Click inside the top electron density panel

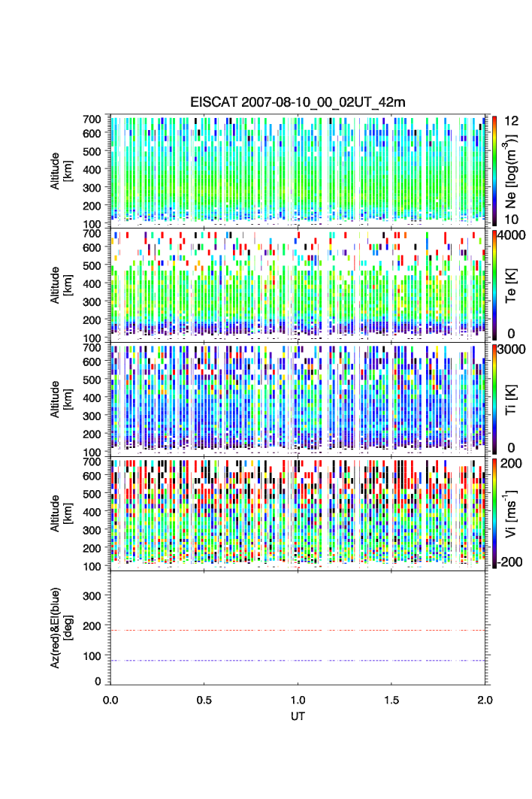click(298, 169)
